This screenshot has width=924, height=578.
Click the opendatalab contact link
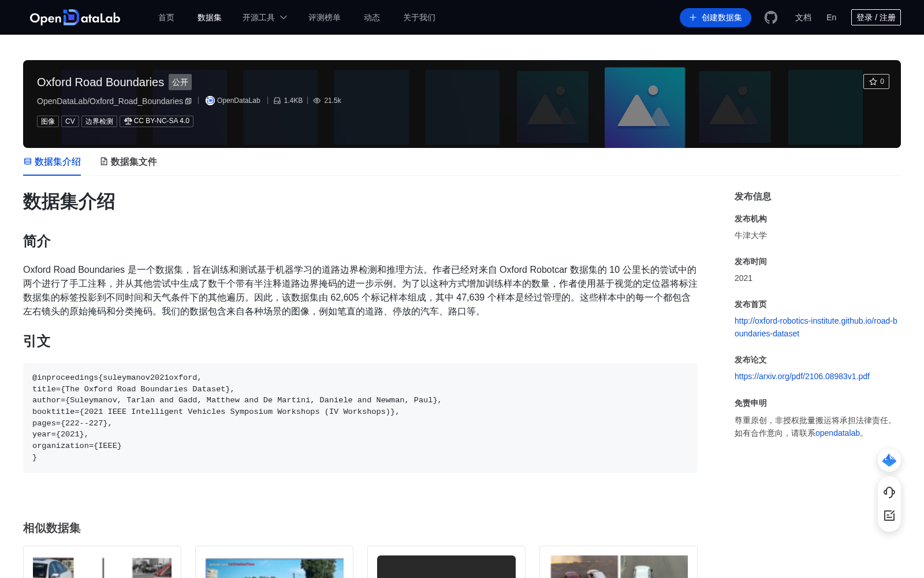[x=837, y=433]
